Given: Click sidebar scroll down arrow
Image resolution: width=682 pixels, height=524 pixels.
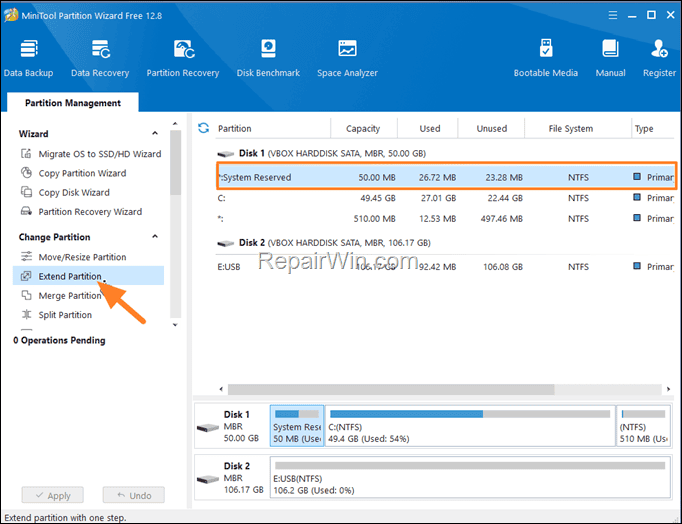Looking at the screenshot, I should 175,324.
